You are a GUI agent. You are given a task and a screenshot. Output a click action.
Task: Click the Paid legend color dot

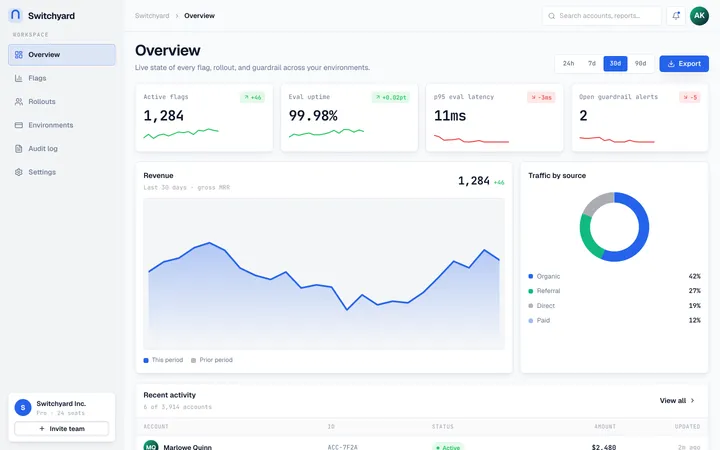coord(531,321)
